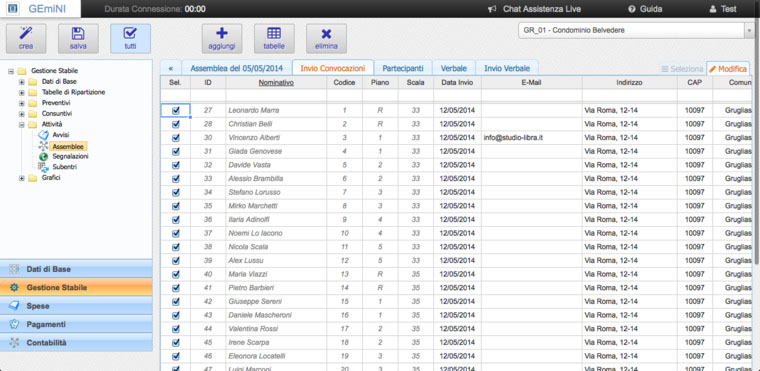
Task: Click the Nominativo filter input field
Action: pos(276,95)
